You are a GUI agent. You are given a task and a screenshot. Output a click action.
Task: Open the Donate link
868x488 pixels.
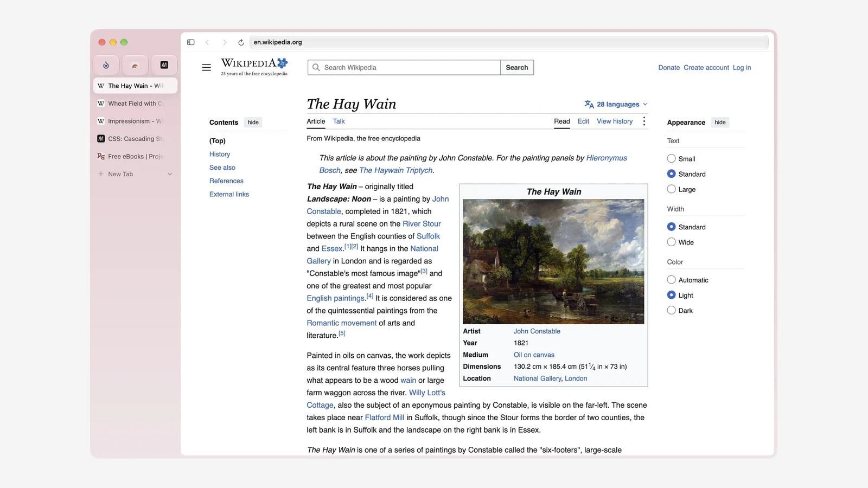(669, 68)
